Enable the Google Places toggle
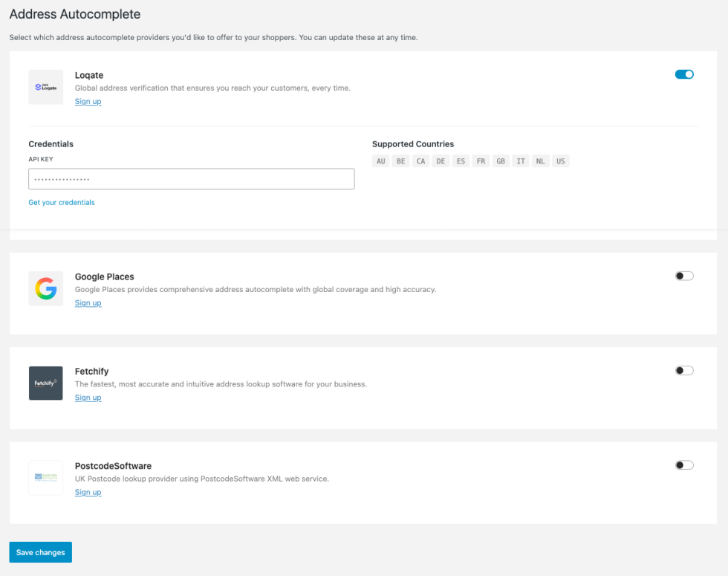This screenshot has height=576, width=728. (684, 276)
